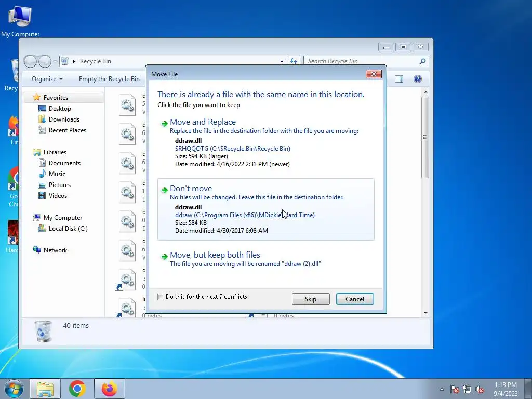Open the Organize menu
Viewport: 532px width, 399px height.
[x=47, y=79]
